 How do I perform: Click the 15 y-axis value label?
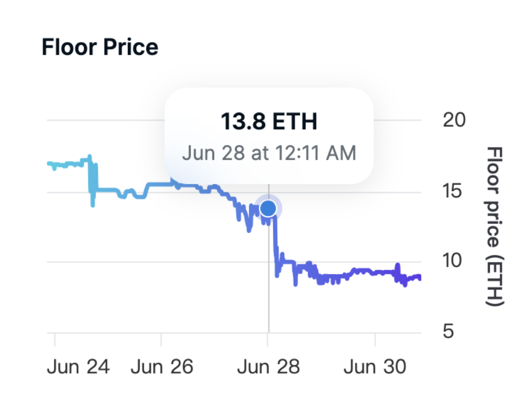(453, 191)
